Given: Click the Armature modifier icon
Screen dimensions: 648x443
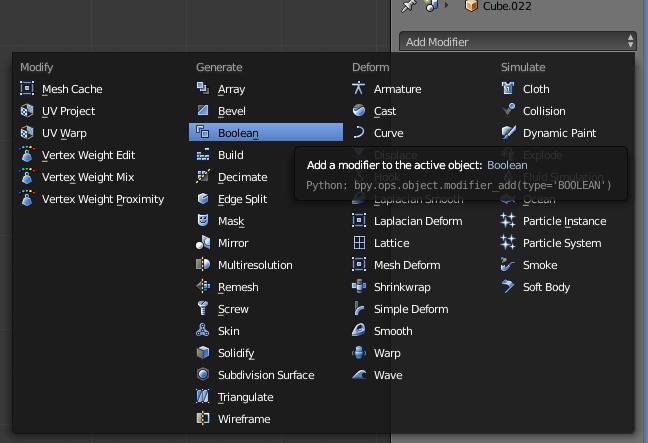Looking at the screenshot, I should point(359,88).
